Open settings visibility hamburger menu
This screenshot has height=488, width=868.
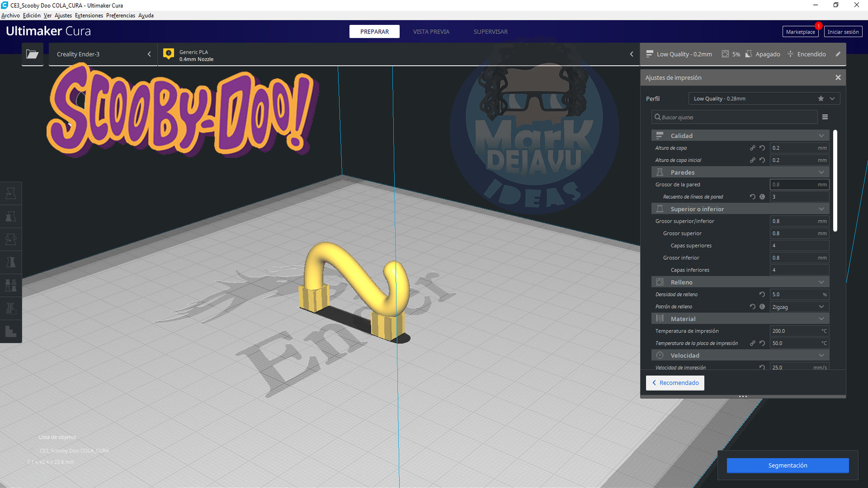point(825,117)
